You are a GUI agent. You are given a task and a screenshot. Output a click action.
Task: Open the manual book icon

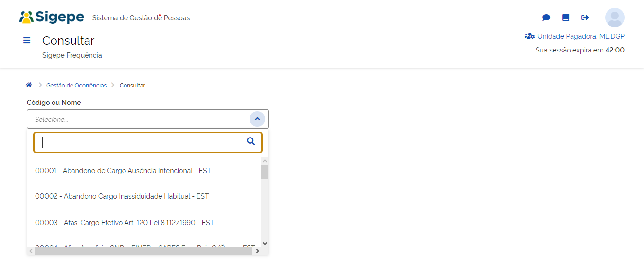[566, 17]
